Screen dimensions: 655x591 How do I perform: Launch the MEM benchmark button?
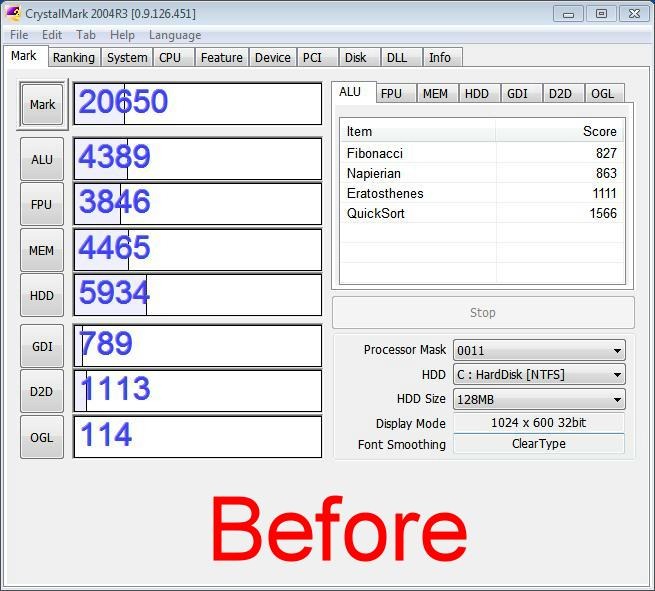click(42, 251)
